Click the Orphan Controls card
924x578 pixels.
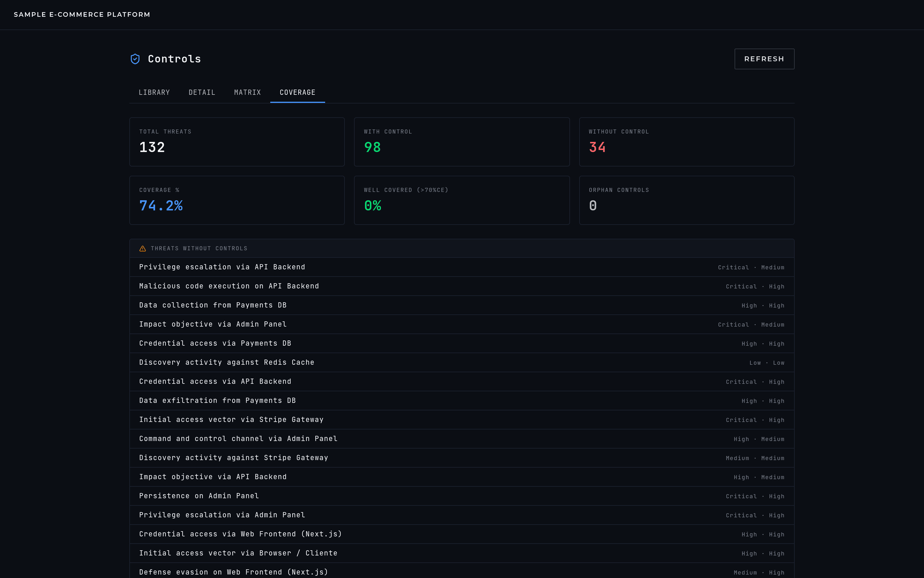pyautogui.click(x=687, y=200)
